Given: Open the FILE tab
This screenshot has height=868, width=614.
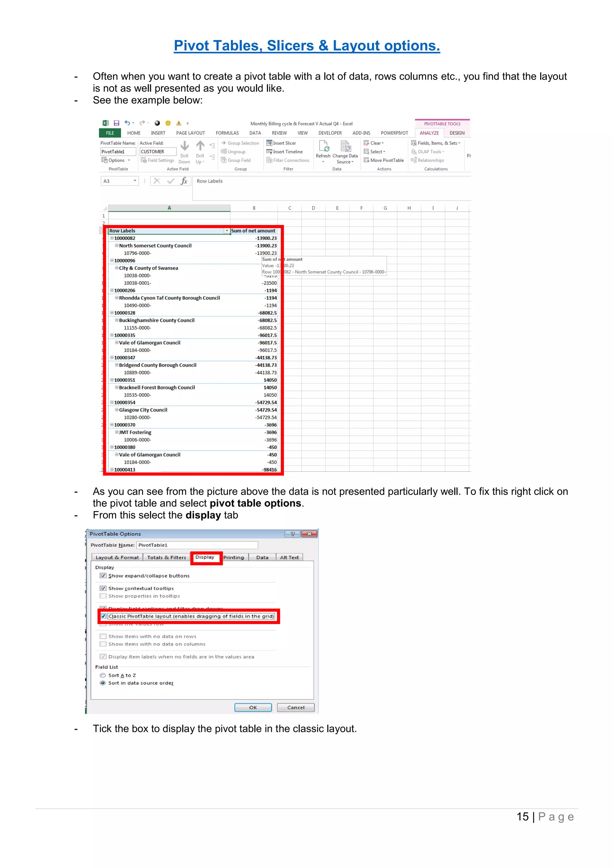Looking at the screenshot, I should (110, 133).
